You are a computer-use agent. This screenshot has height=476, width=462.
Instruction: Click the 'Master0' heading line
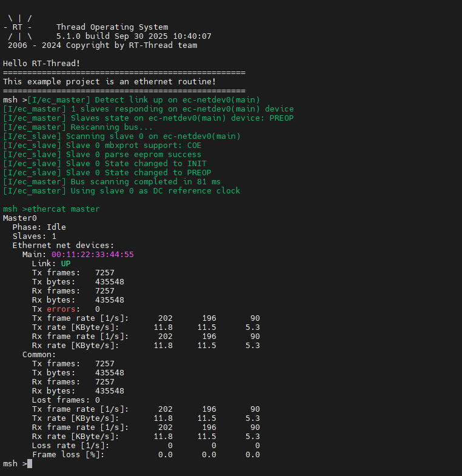(x=19, y=218)
